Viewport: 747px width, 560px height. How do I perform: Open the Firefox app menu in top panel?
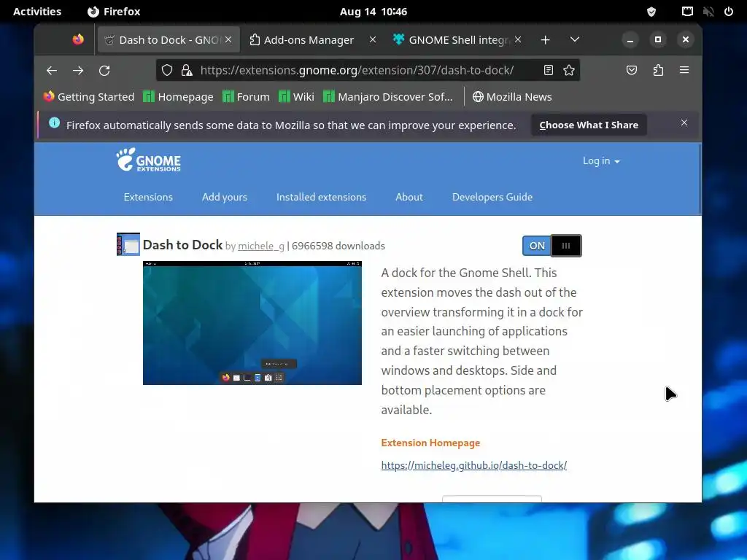pos(114,12)
